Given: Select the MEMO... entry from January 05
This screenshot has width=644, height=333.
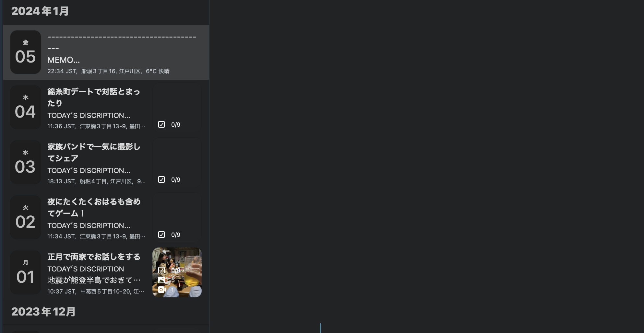Looking at the screenshot, I should tap(106, 52).
